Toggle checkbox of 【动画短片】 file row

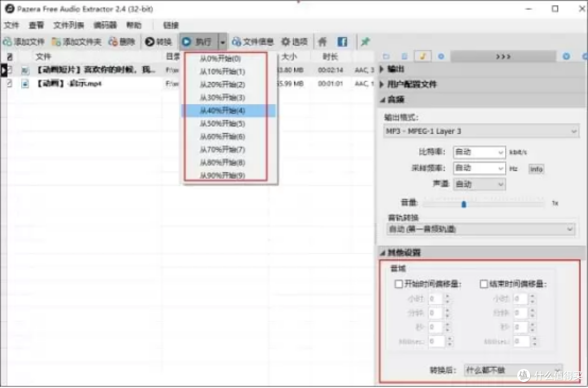(x=10, y=70)
